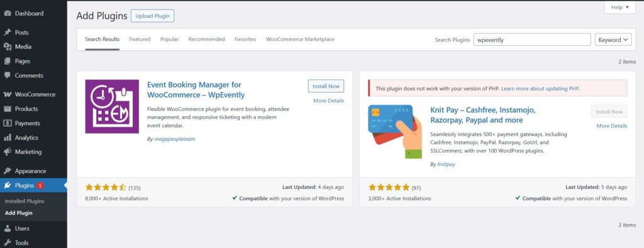Click the Upload Plugin button
The height and width of the screenshot is (248, 644).
tap(152, 16)
